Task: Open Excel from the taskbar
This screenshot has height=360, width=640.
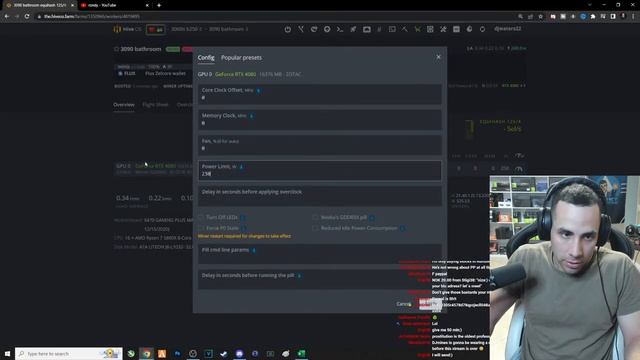Action: [x=301, y=353]
